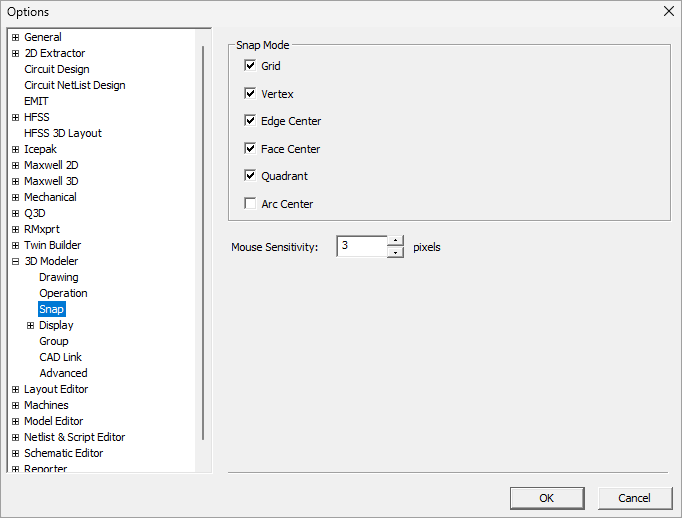The height and width of the screenshot is (518, 682).
Task: Disable the Quadrant snap checkbox
Action: [250, 176]
